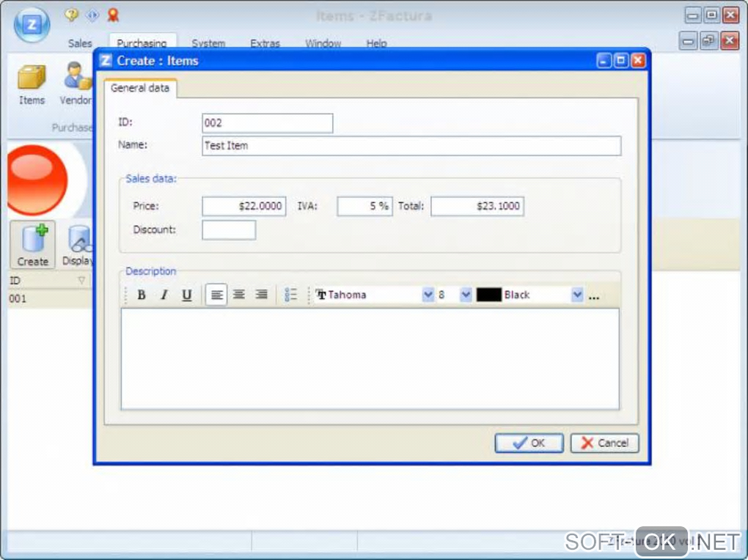Minimize the Create : Items dialog
Viewport: 748px width, 560px height.
click(604, 61)
